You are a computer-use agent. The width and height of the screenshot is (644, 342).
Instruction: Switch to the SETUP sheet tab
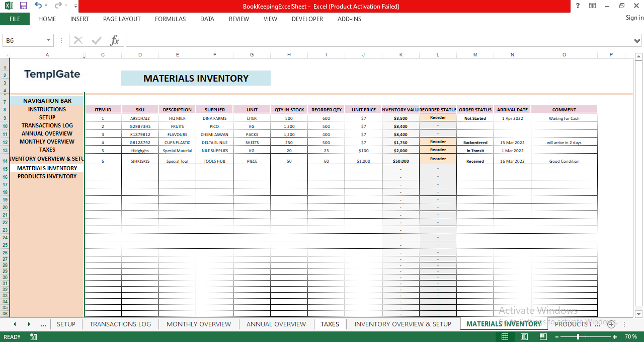[x=66, y=324]
